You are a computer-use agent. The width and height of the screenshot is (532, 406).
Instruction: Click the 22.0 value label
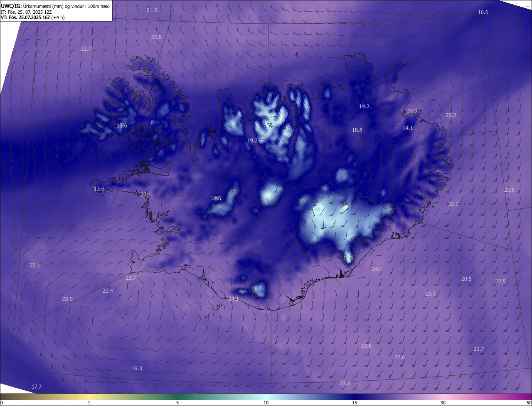67,299
